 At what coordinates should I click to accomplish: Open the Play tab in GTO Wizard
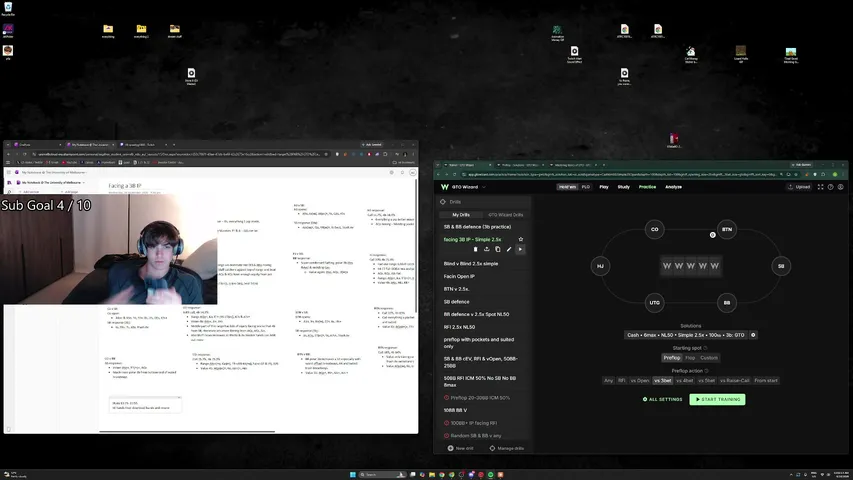click(604, 187)
